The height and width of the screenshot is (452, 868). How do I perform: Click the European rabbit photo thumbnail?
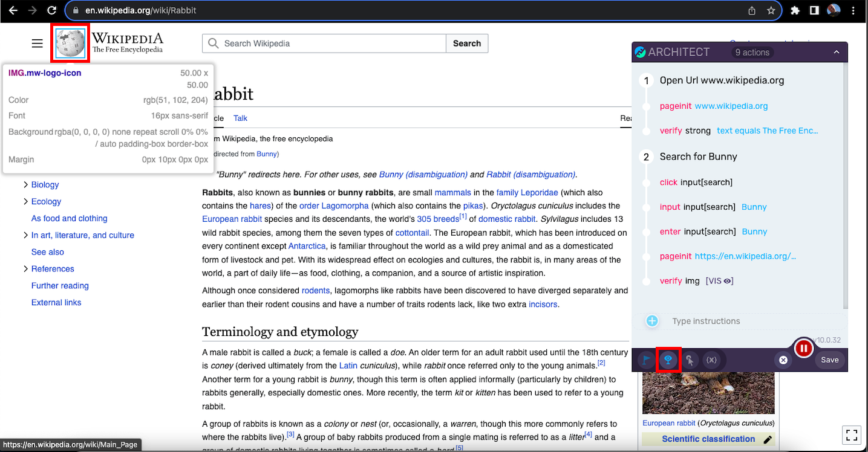708,393
